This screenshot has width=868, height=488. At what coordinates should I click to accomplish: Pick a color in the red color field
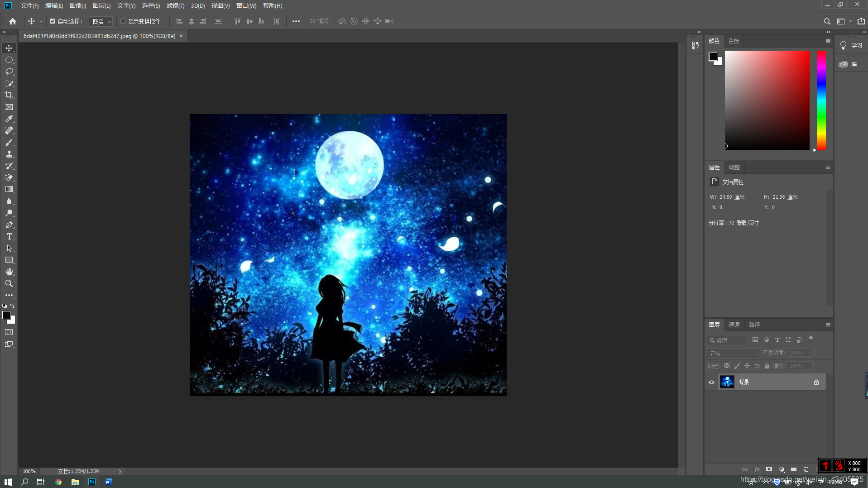[767, 100]
